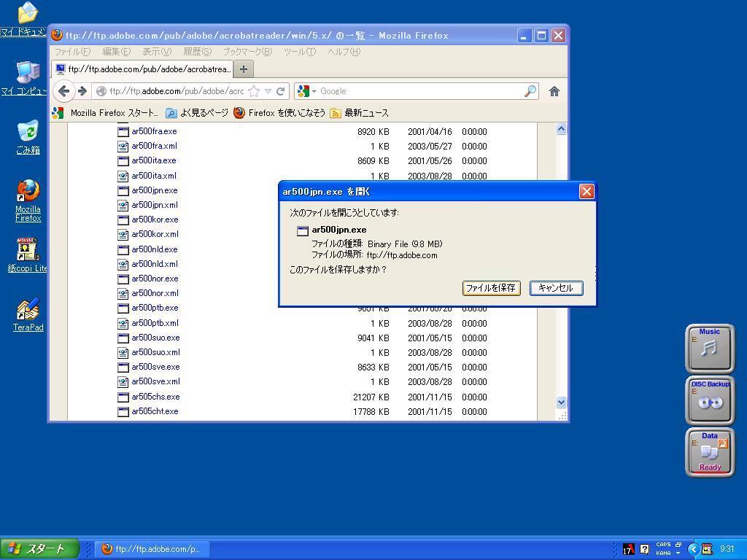
Task: Open the address bar history dropdown arrow
Action: click(x=268, y=91)
